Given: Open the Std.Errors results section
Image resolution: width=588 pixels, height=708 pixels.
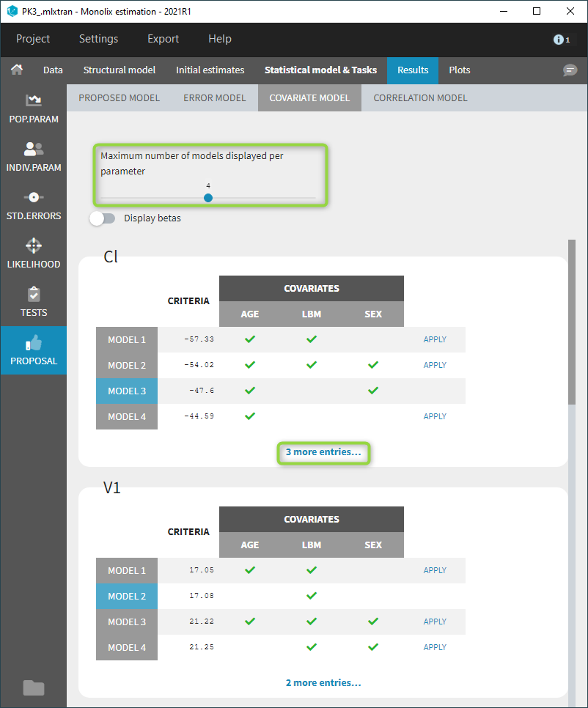Looking at the screenshot, I should point(33,204).
